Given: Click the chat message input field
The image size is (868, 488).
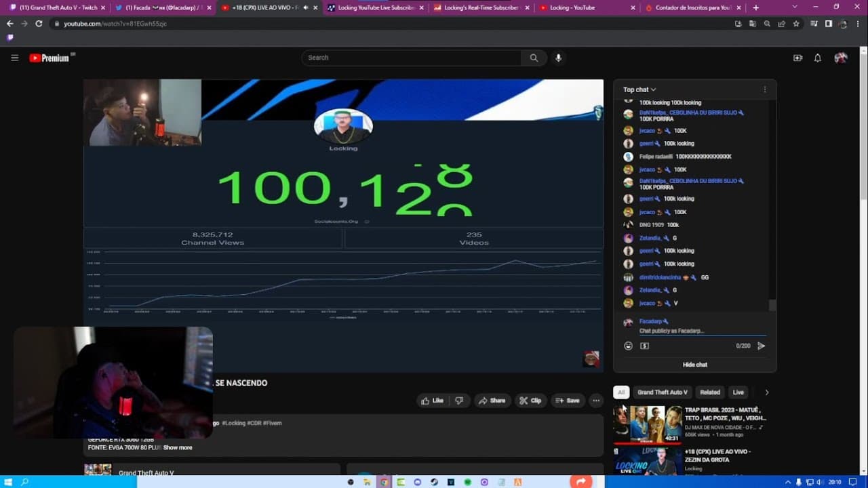Looking at the screenshot, I should click(703, 331).
